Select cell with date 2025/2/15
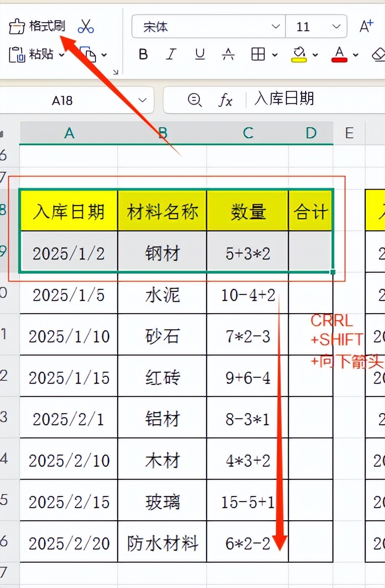The image size is (385, 588). point(69,501)
